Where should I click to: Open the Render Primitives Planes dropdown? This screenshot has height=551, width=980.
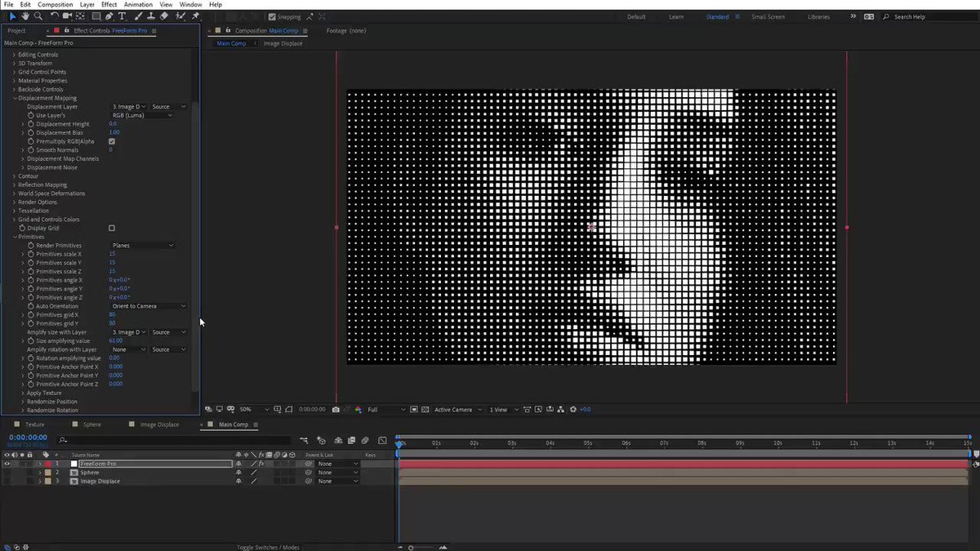tap(143, 245)
